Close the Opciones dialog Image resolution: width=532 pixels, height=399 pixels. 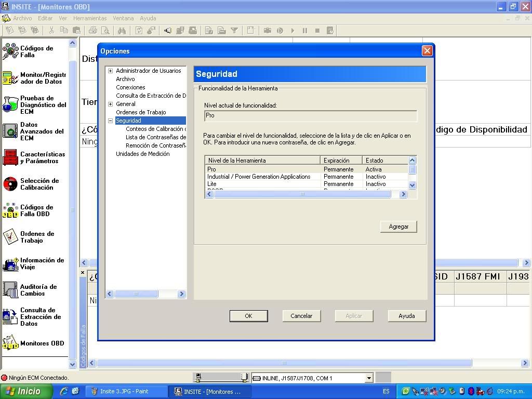[x=427, y=51]
